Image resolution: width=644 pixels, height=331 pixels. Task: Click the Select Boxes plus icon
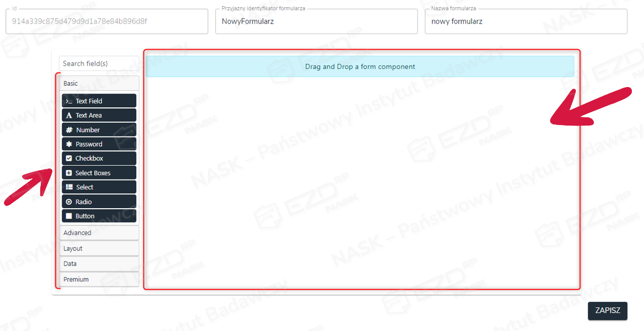(x=69, y=173)
